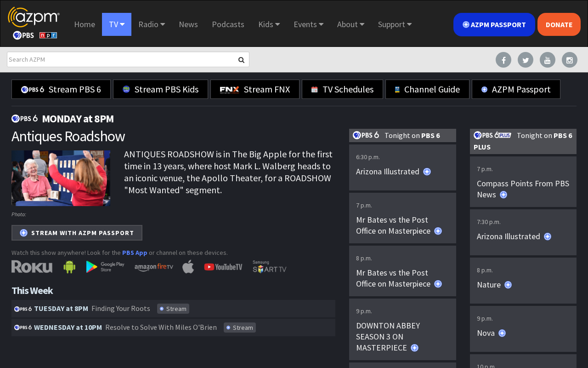Click the Roku device logo
The width and height of the screenshot is (588, 368).
pos(32,267)
